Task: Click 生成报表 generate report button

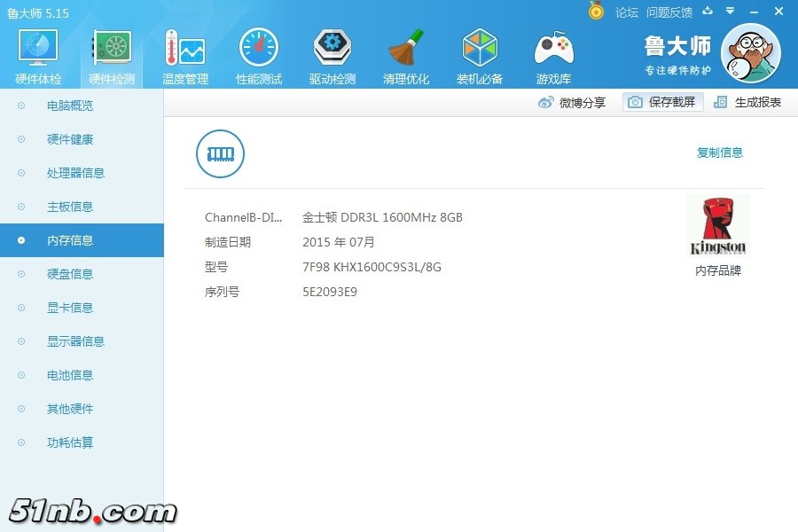Action: (748, 102)
